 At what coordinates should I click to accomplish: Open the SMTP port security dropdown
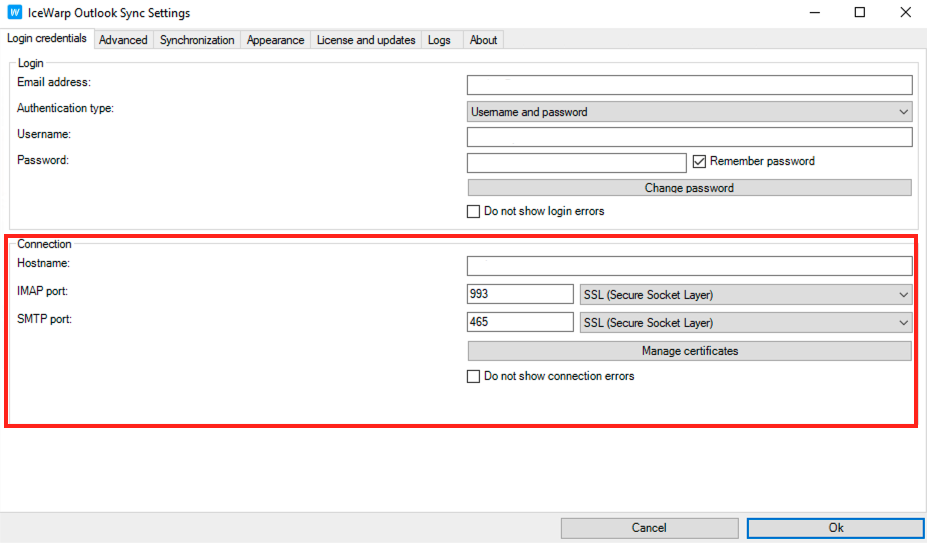pos(746,322)
